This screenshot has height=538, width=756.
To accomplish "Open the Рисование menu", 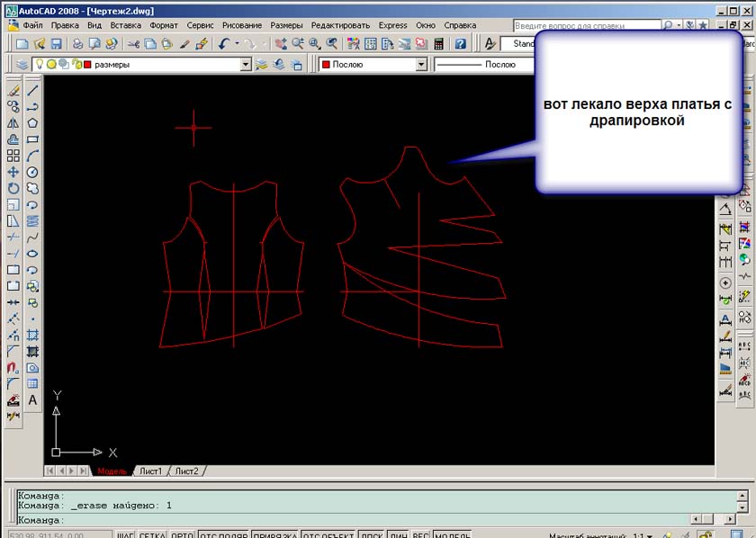I will coord(242,25).
